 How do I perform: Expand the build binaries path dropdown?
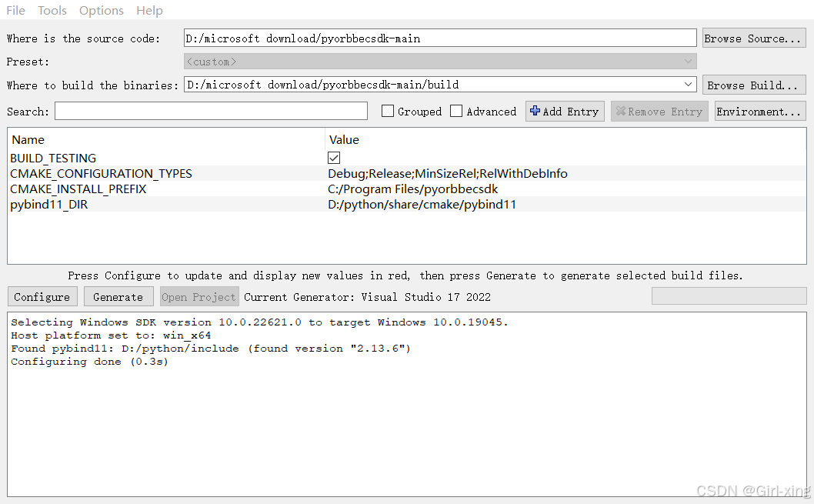coord(688,84)
